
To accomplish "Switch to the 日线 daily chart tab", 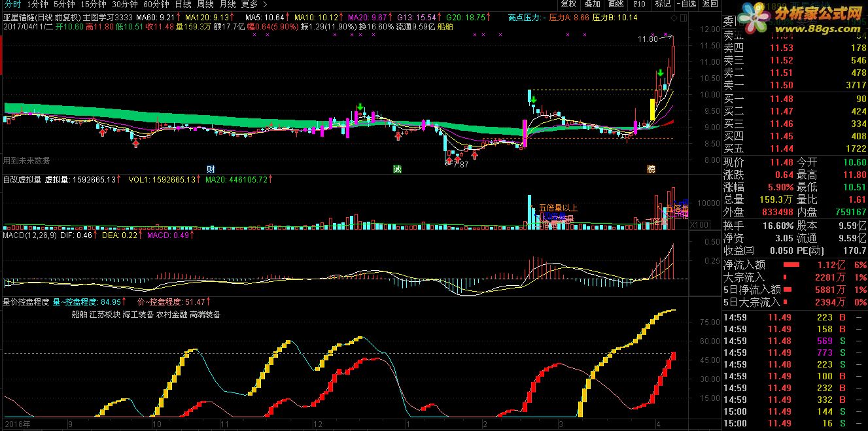I will point(182,4).
